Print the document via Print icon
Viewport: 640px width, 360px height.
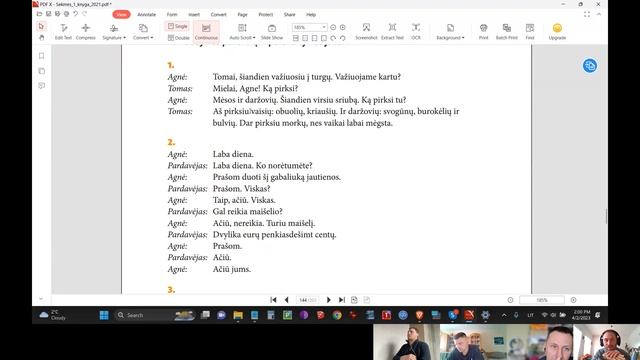[484, 31]
